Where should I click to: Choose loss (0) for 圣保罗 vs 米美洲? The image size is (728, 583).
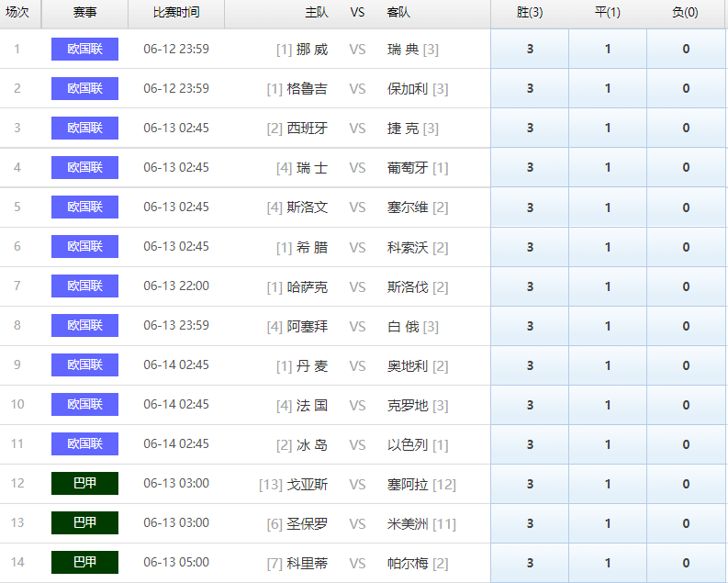[686, 523]
